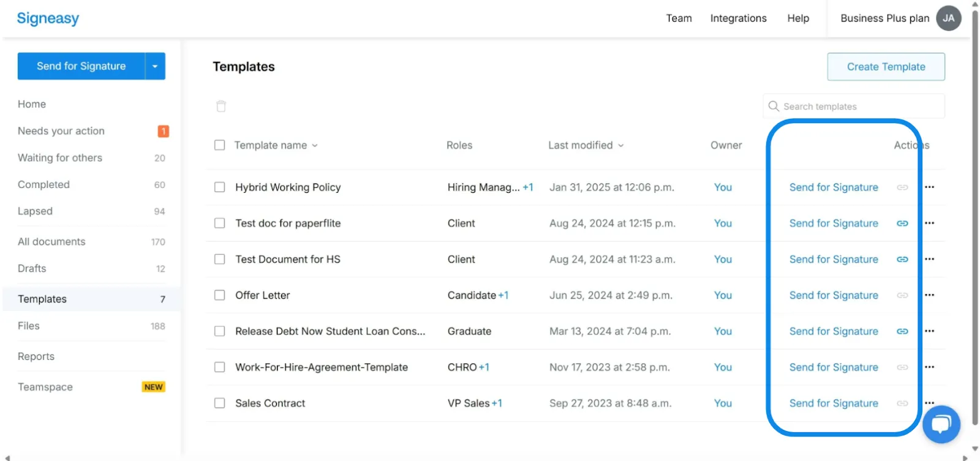The width and height of the screenshot is (980, 461).
Task: Copy link icon for Hybrid Working Policy
Action: (902, 187)
